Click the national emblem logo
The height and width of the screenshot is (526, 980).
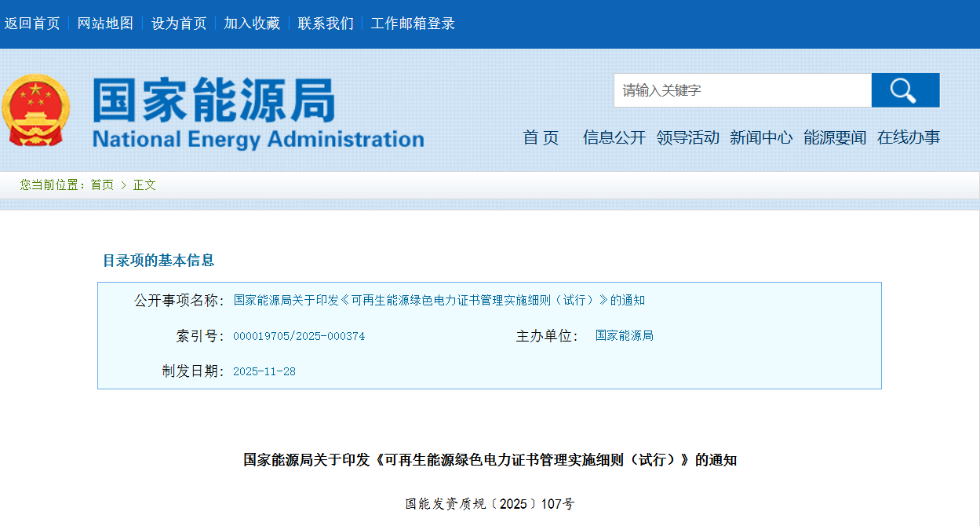click(35, 110)
